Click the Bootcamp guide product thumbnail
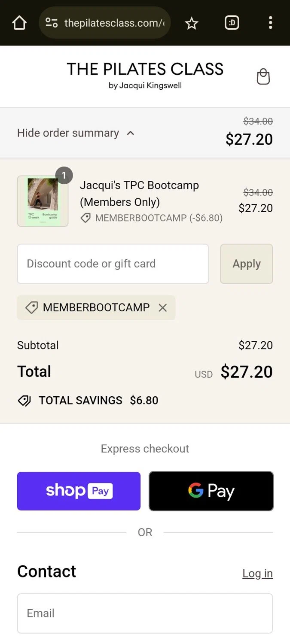Screen dimensions: 290x644 [x=43, y=201]
